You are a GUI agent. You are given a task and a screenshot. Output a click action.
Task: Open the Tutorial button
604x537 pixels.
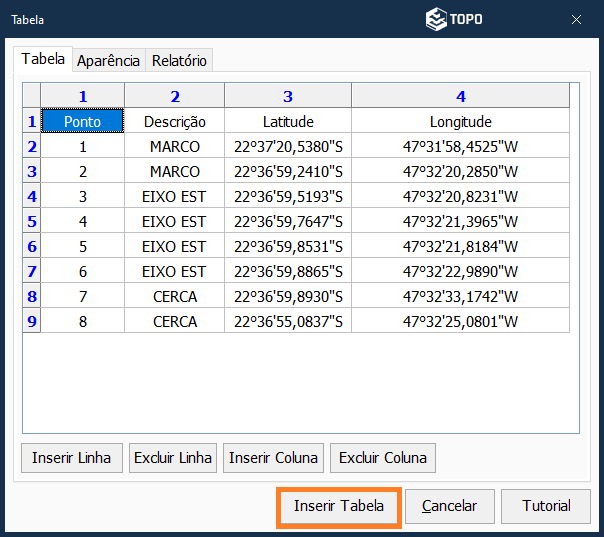[x=546, y=506]
